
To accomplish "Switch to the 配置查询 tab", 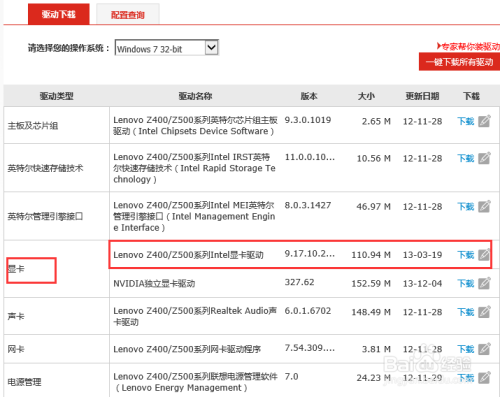I will coord(128,15).
